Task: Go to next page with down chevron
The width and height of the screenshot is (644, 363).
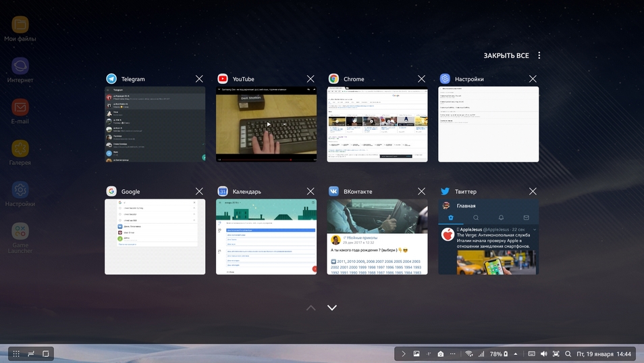Action: [332, 308]
